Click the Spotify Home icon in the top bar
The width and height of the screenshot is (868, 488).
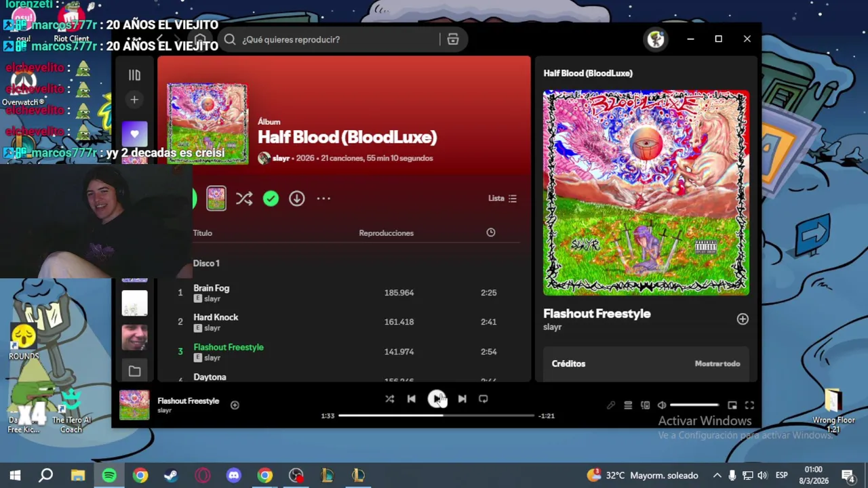pyautogui.click(x=200, y=39)
